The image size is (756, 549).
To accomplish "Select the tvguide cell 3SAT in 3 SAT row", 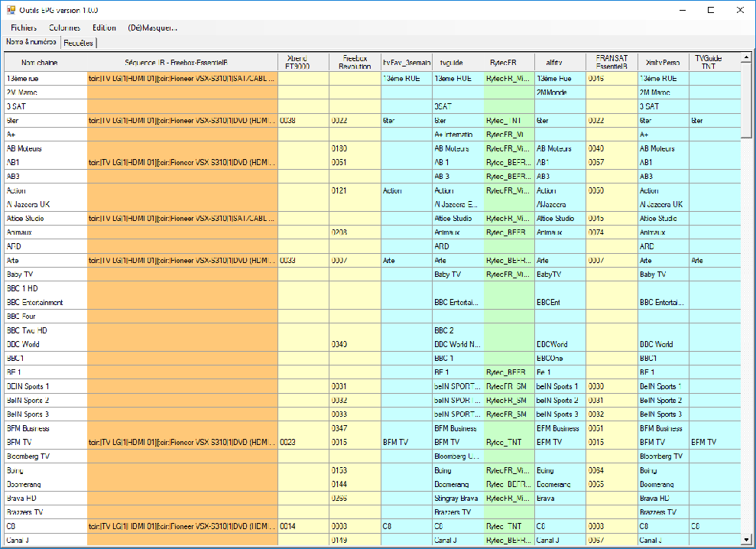I will tap(458, 106).
